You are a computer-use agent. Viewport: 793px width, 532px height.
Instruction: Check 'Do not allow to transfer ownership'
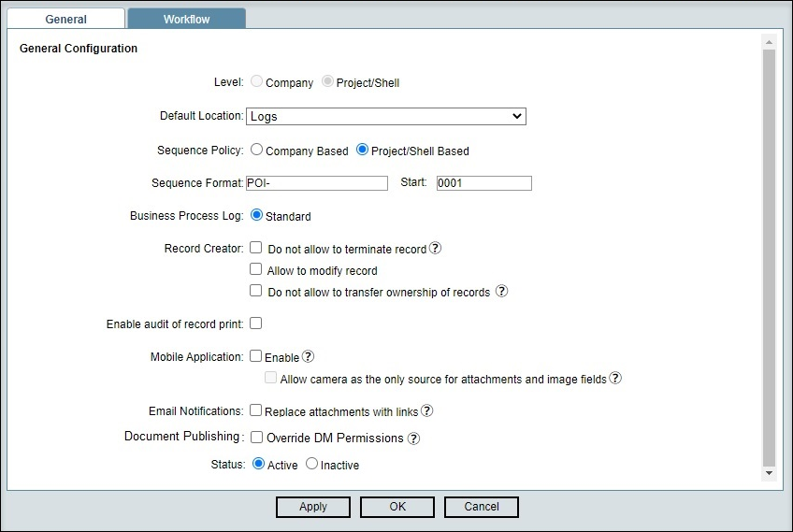point(256,291)
